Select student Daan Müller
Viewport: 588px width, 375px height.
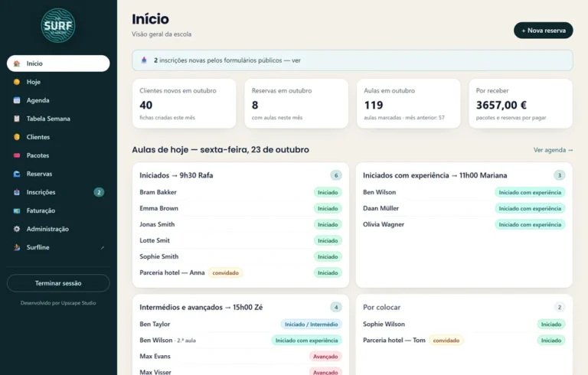point(381,208)
